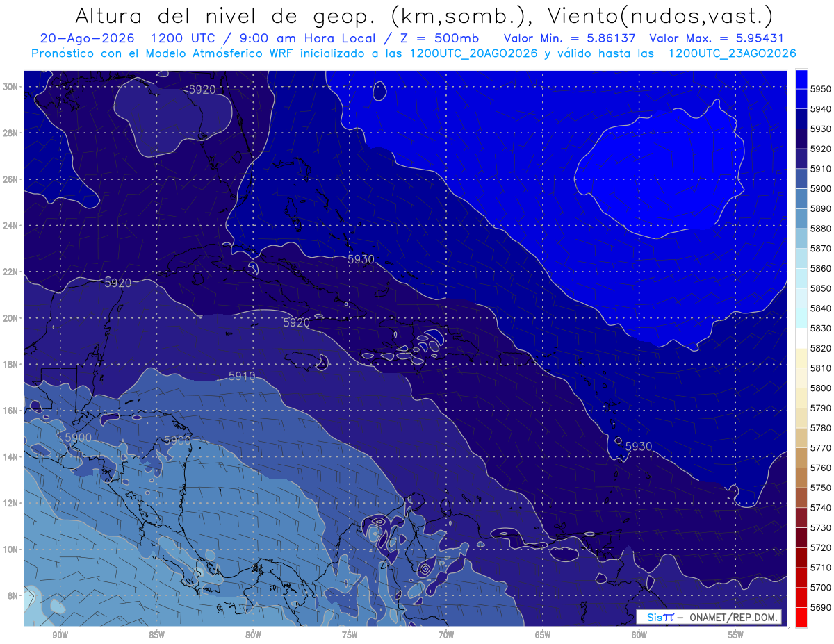834x644 pixels.
Task: Select the 24N latitude axis label
Action: [x=10, y=225]
